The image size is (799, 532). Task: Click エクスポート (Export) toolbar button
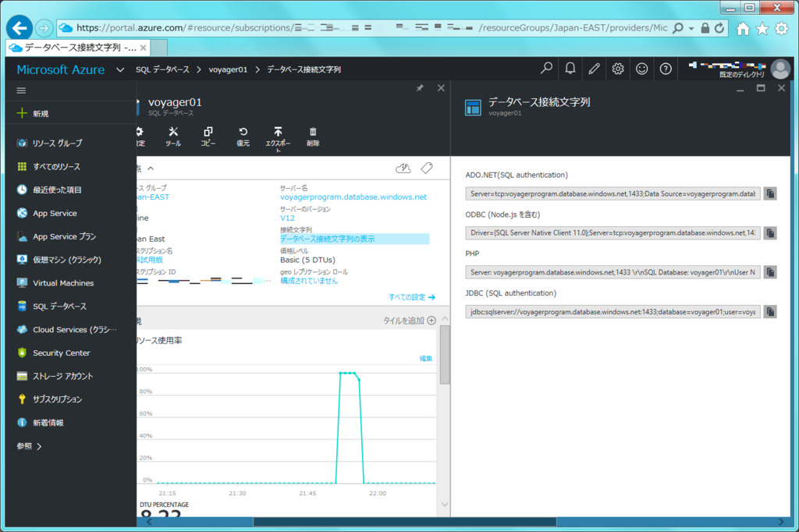tap(278, 139)
